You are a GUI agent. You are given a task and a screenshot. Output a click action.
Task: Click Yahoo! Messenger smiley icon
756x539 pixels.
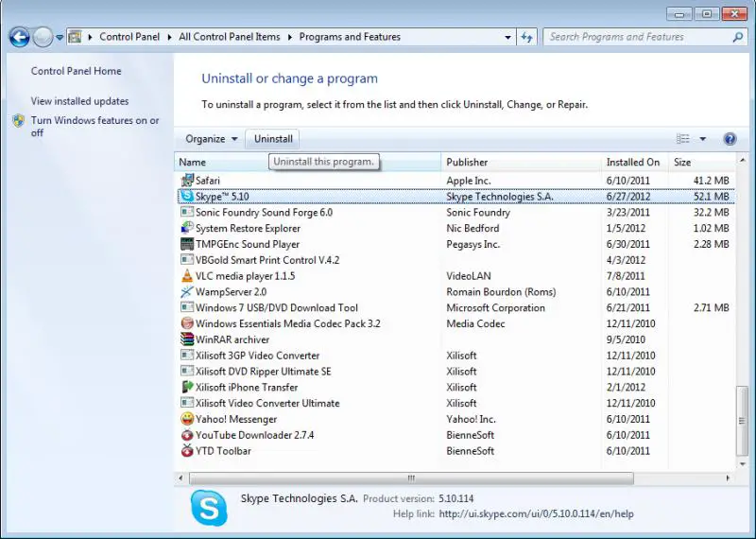click(x=187, y=419)
